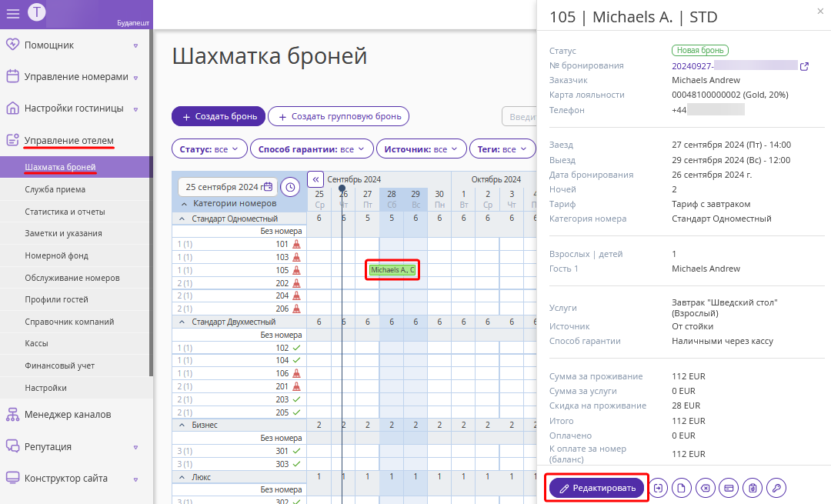Open booking number in new window icon

[x=805, y=66]
